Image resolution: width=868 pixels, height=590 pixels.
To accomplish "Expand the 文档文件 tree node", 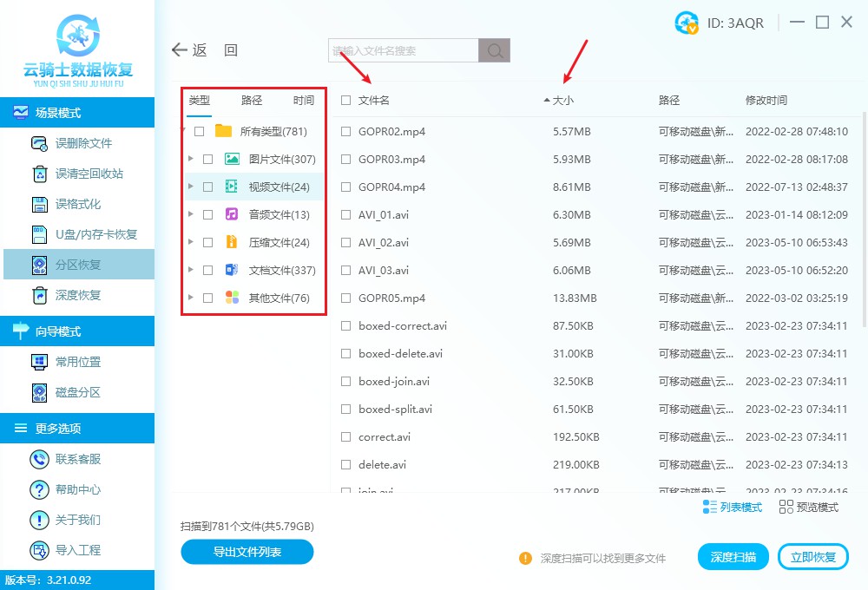I will 191,269.
